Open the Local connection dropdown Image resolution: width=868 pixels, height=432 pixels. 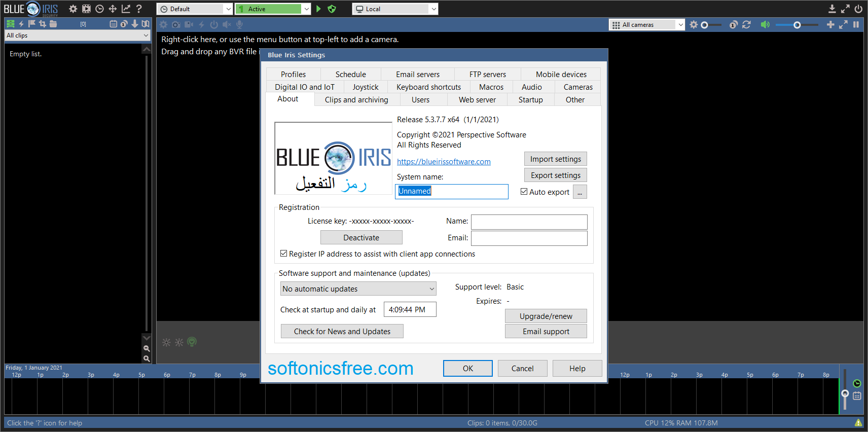pyautogui.click(x=395, y=9)
